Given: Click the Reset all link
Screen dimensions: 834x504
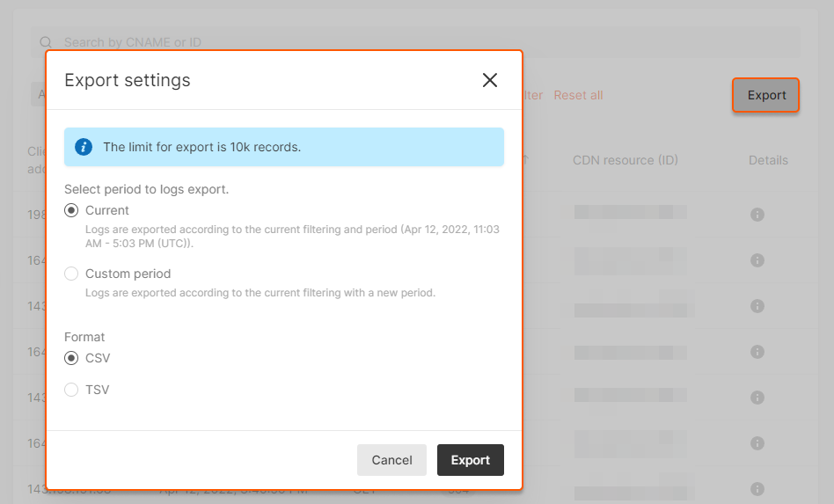Looking at the screenshot, I should coord(578,95).
